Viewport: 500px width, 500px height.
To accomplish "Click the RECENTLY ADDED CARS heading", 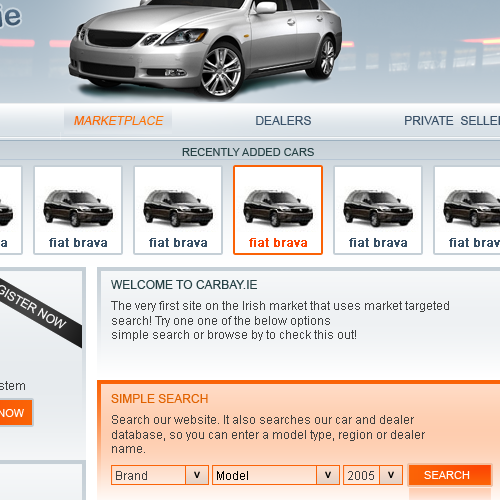I will tap(248, 152).
